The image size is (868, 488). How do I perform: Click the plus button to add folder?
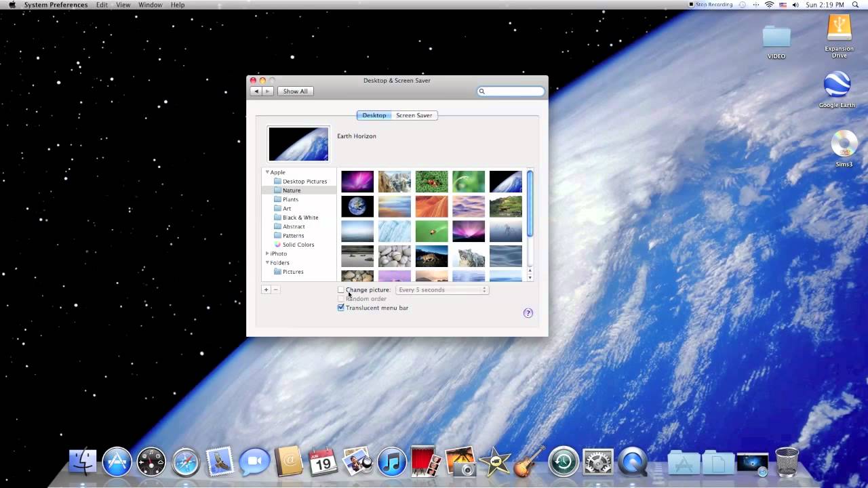[x=266, y=289]
